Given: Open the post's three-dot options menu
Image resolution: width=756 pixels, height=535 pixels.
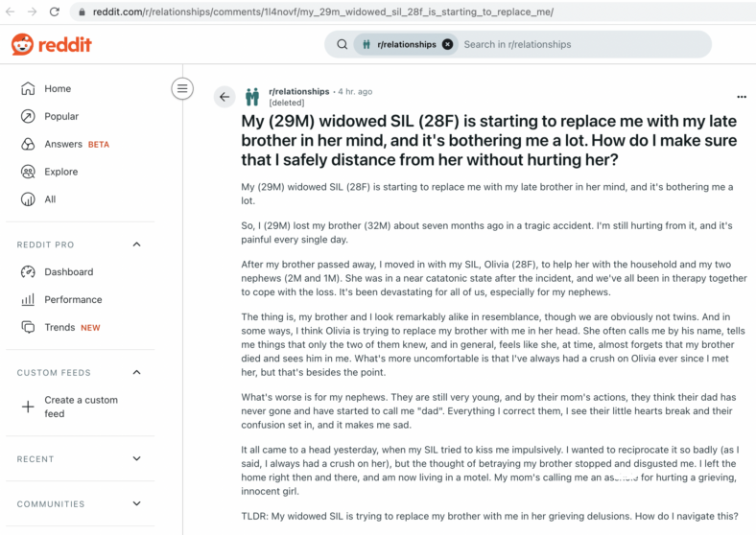Looking at the screenshot, I should [742, 97].
